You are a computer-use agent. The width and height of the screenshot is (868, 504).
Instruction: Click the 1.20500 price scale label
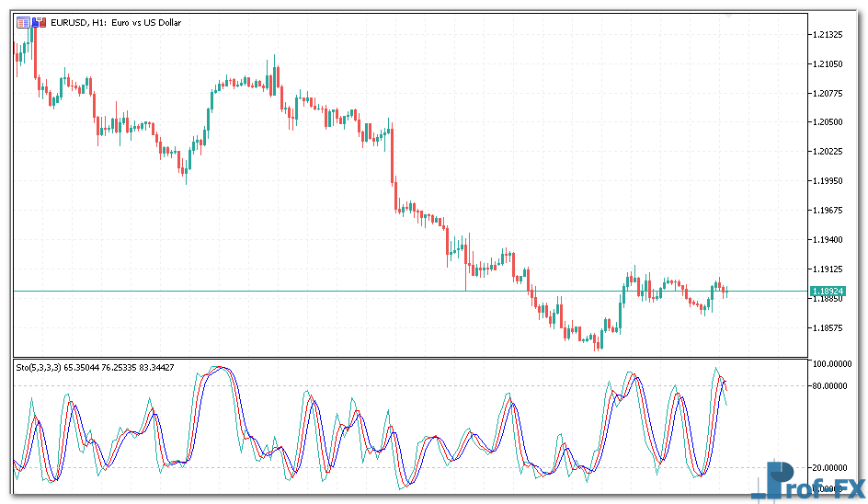point(828,122)
